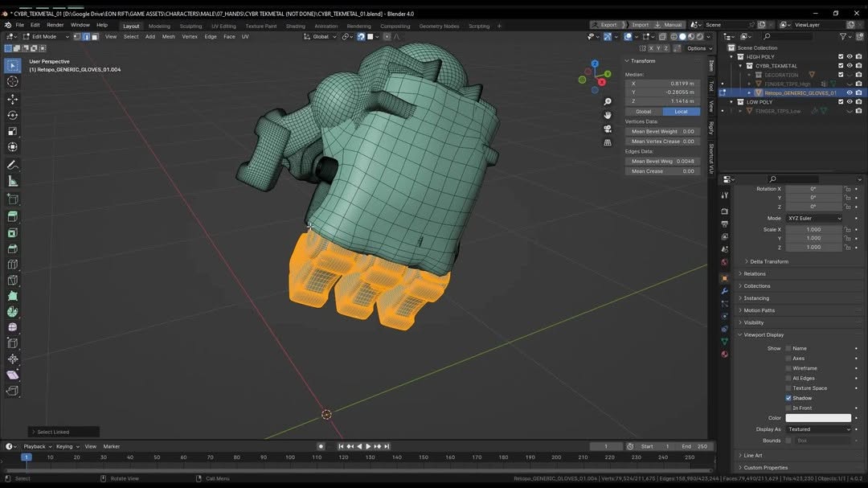Click the pan view hand icon
Image resolution: width=868 pixels, height=488 pixels.
[x=608, y=115]
